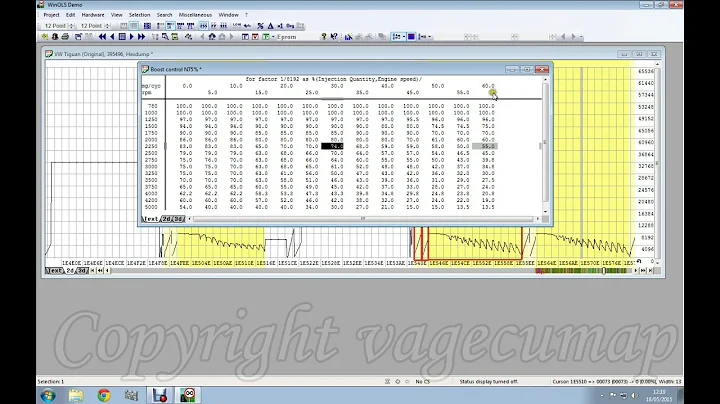Click the blue T window icon
The height and width of the screenshot is (404, 720).
245,37
